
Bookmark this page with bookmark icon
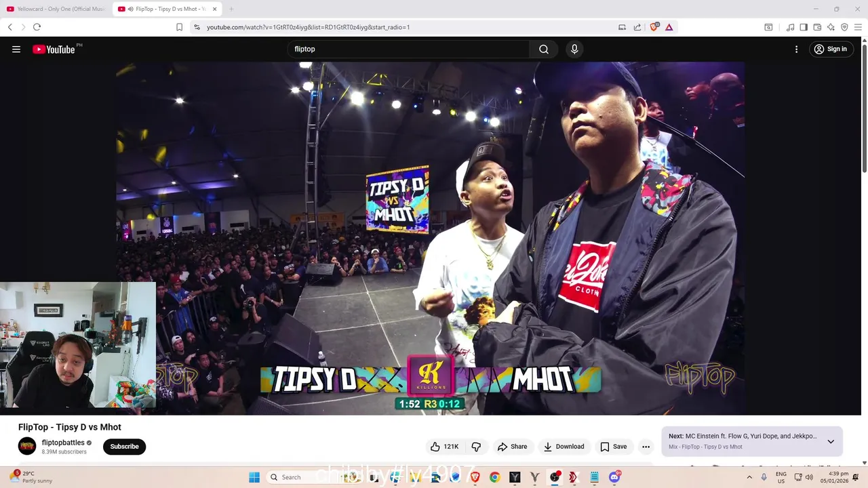[x=179, y=27]
